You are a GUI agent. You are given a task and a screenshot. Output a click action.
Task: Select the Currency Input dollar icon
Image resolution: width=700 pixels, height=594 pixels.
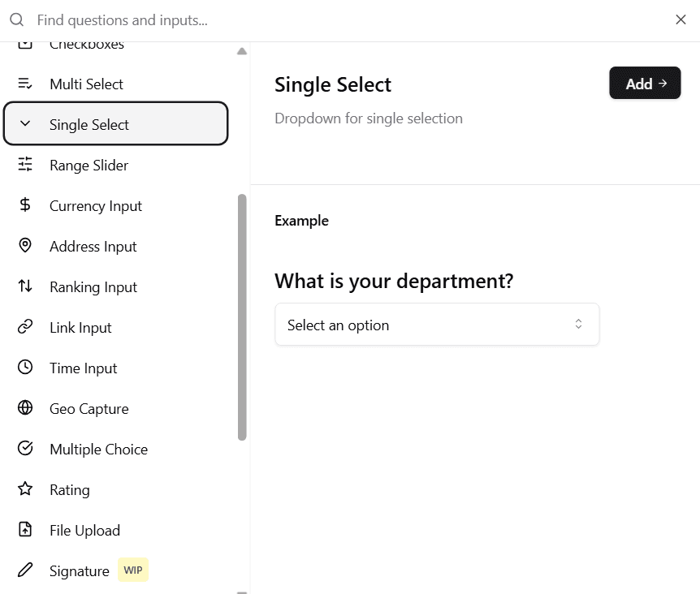24,205
